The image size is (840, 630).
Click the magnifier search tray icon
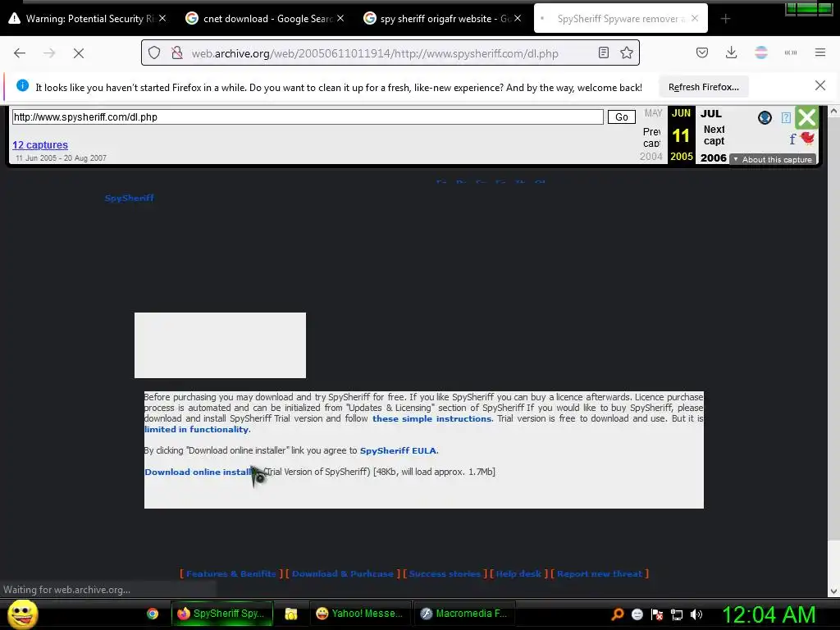[618, 614]
